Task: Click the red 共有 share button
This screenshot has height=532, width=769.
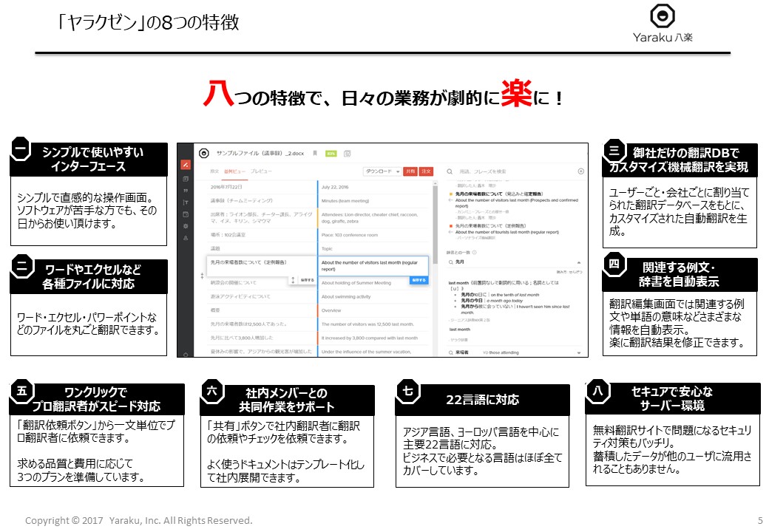Action: [410, 171]
